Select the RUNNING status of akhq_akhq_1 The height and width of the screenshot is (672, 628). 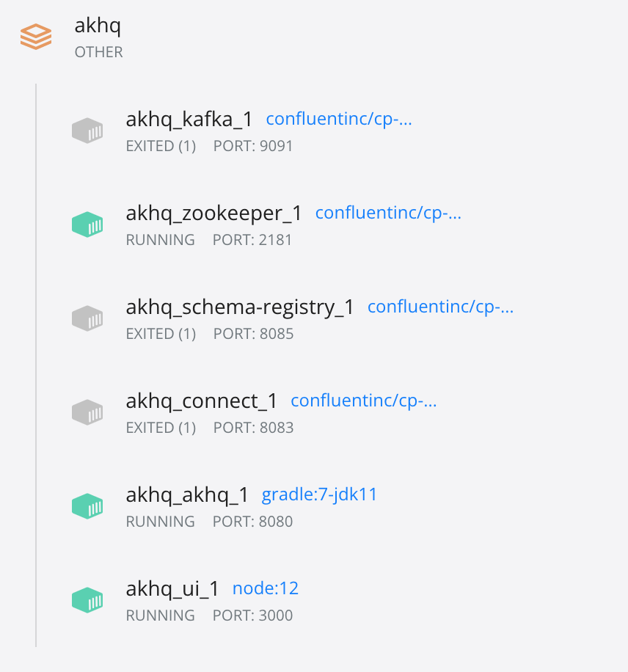pos(160,522)
